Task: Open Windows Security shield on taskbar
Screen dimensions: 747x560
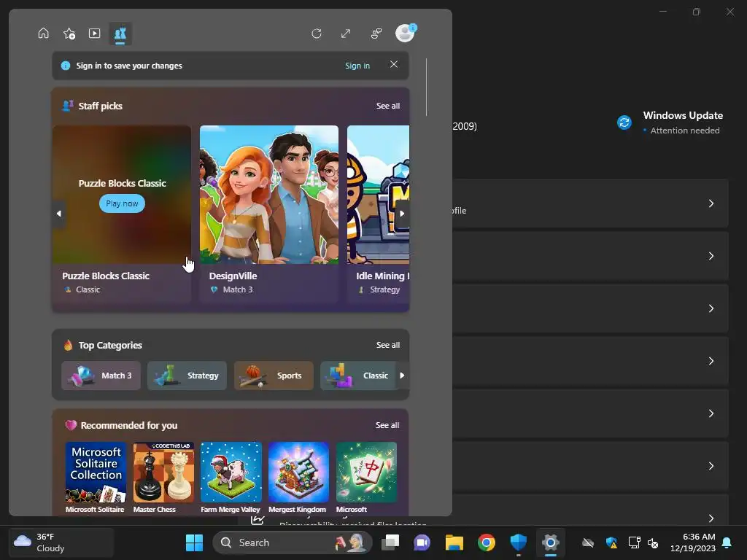Action: coord(519,542)
